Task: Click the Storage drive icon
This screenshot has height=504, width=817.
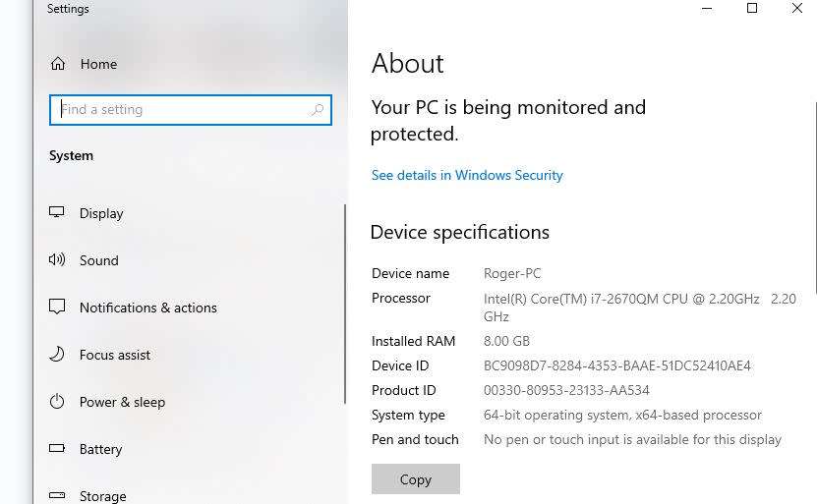Action: tap(57, 496)
